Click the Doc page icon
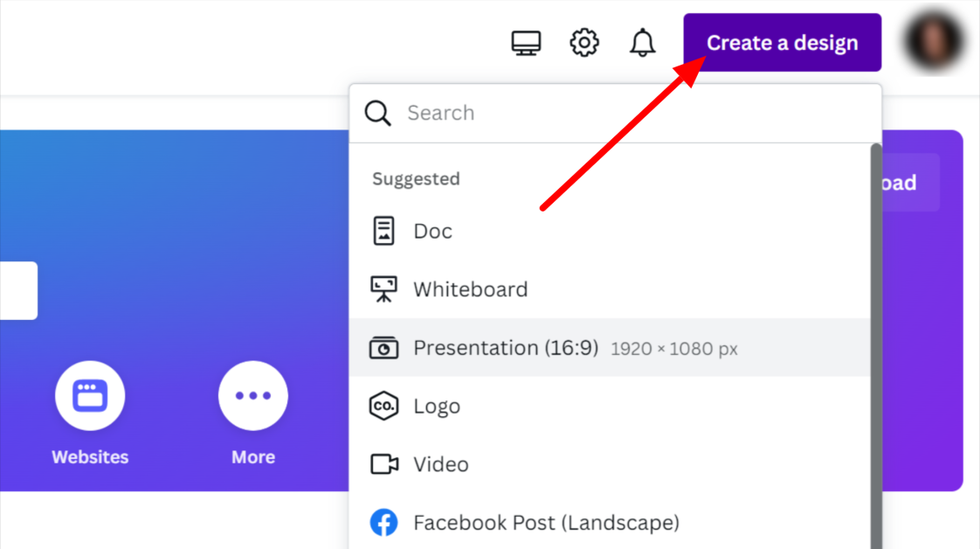The image size is (980, 549). click(383, 231)
